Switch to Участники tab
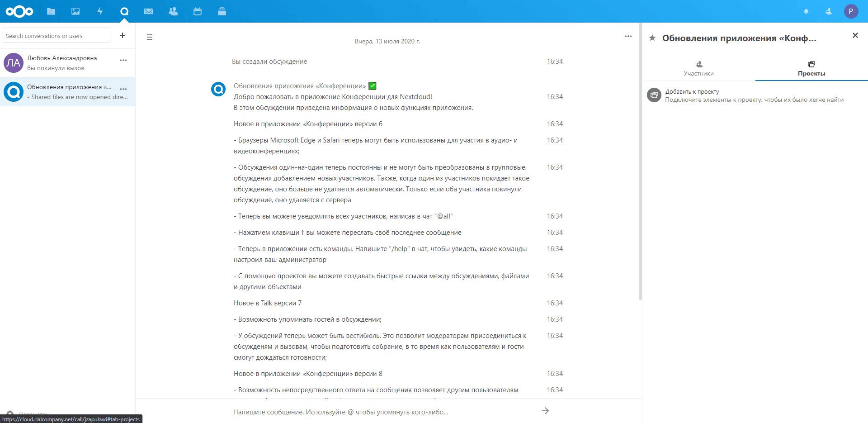Screen dimensions: 868x423 coord(698,69)
